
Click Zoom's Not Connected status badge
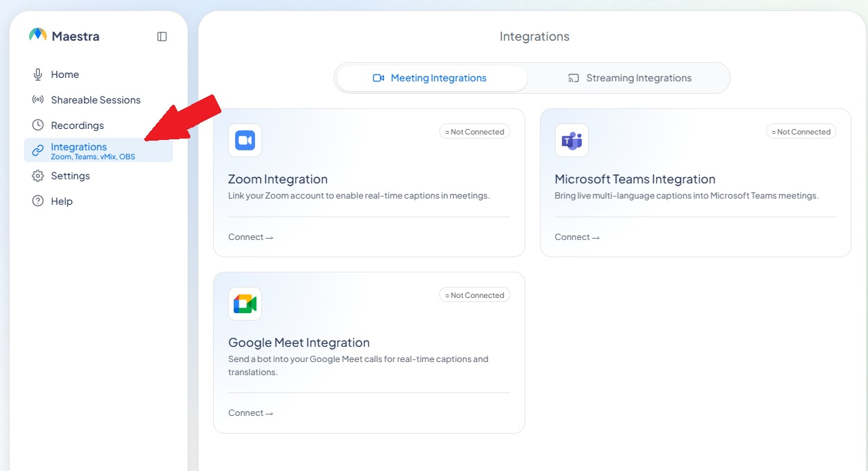(x=474, y=132)
